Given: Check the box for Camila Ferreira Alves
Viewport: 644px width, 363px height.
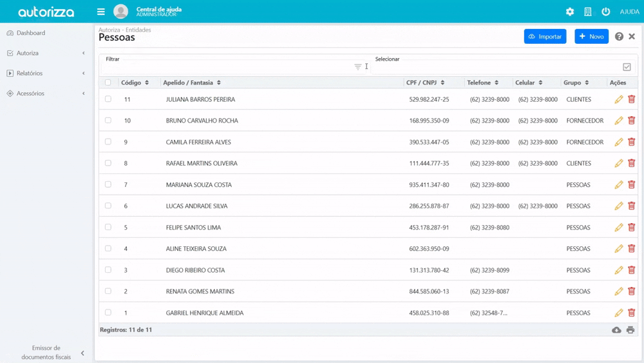Looking at the screenshot, I should tap(108, 142).
